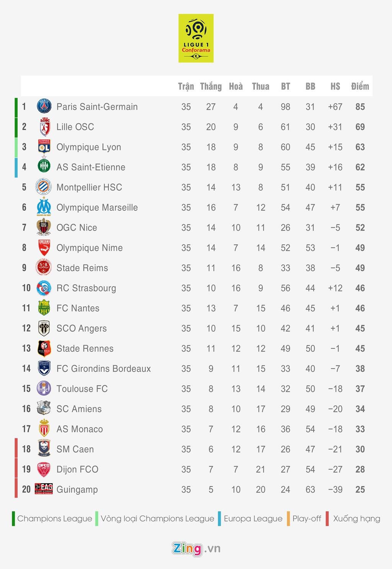Select the RC Strasbourg crest
This screenshot has height=569, width=392.
(x=44, y=288)
